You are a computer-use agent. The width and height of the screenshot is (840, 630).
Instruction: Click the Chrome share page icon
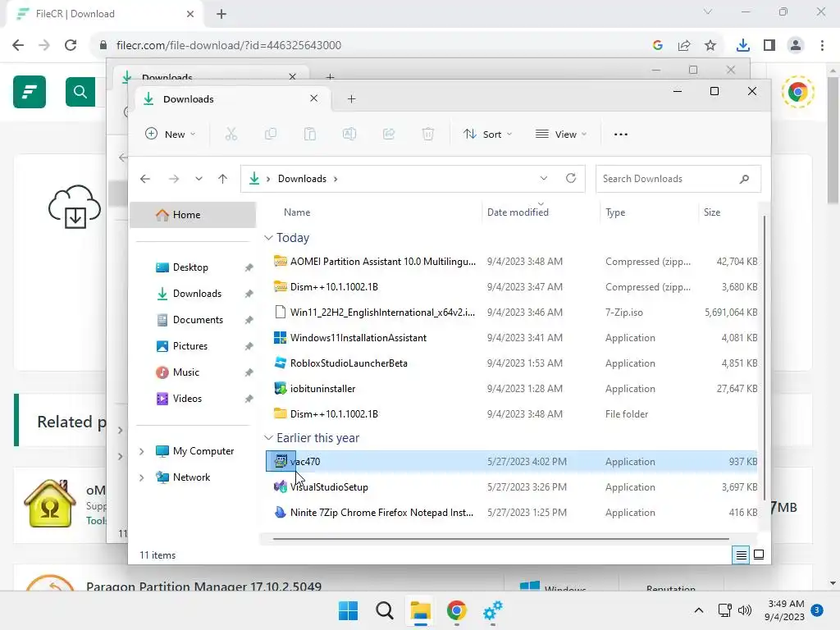[x=684, y=46]
